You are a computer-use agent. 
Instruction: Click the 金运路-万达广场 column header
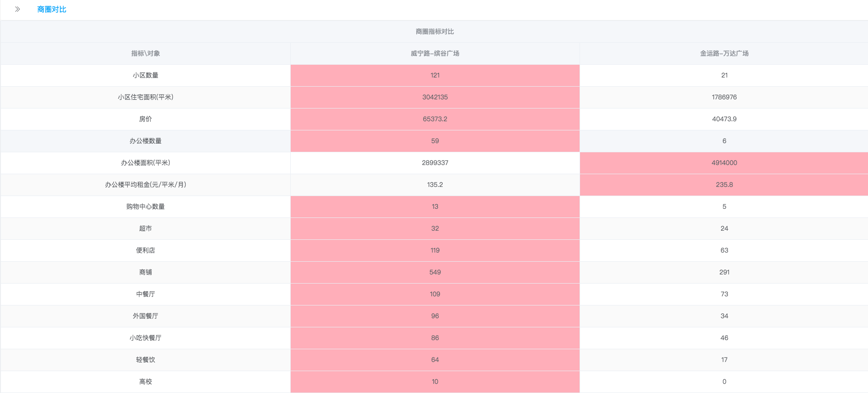[724, 53]
